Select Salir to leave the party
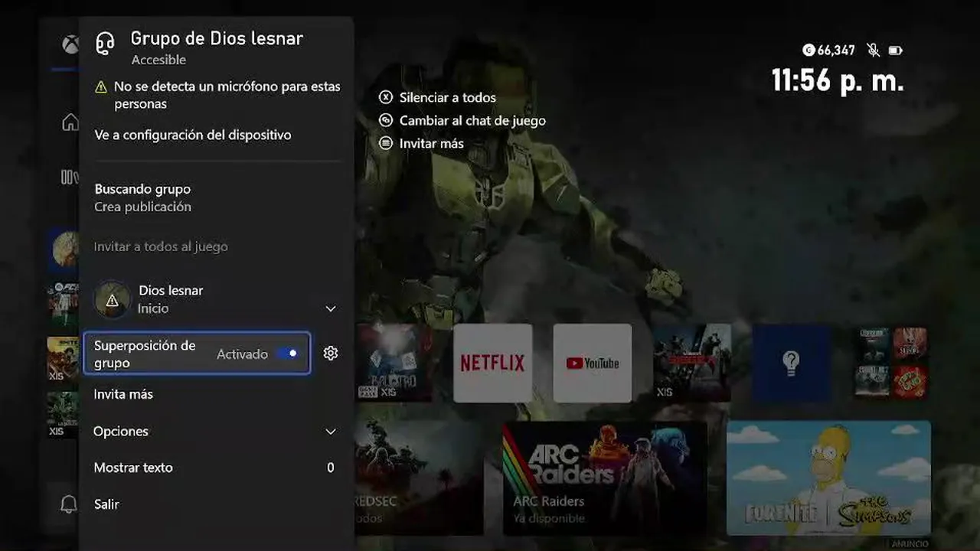The height and width of the screenshot is (551, 980). tap(106, 504)
